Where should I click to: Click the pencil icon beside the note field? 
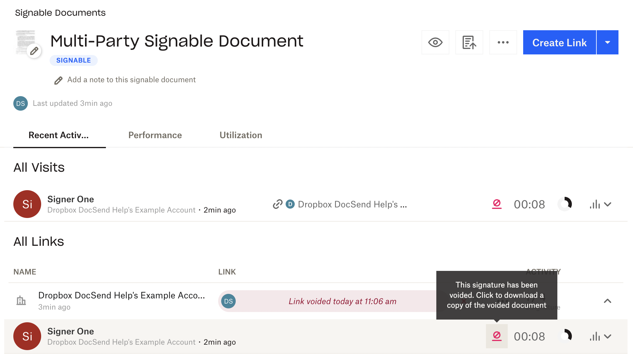tap(58, 80)
